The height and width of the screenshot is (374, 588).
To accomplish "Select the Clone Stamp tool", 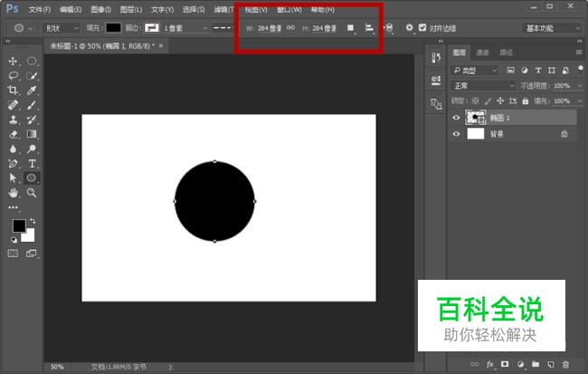I will [13, 120].
